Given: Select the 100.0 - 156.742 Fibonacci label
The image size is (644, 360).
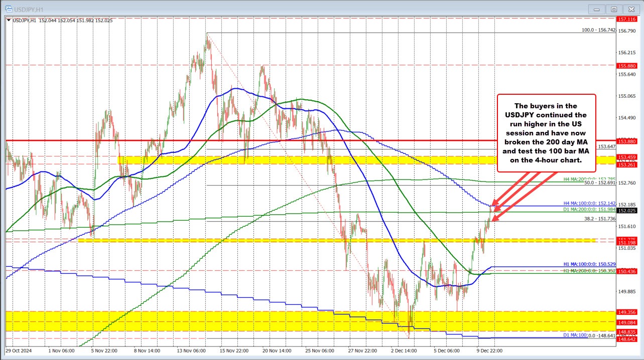Looking at the screenshot, I should (x=599, y=31).
